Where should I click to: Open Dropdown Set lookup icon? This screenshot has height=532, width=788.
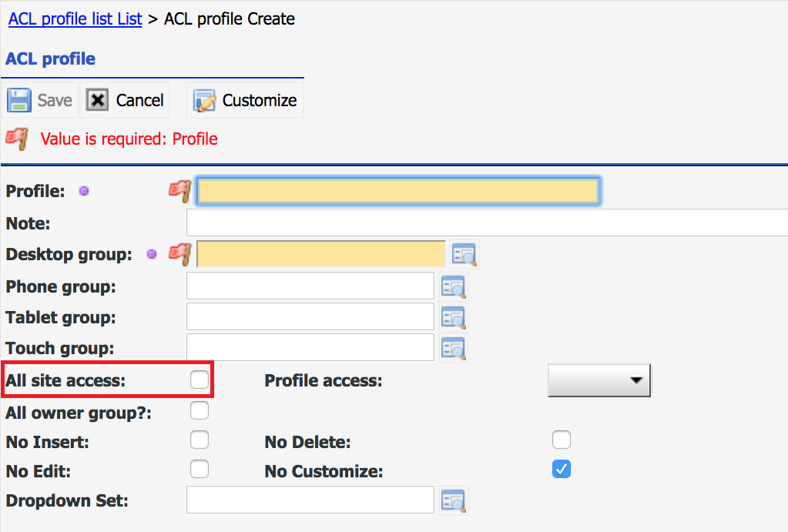(453, 500)
